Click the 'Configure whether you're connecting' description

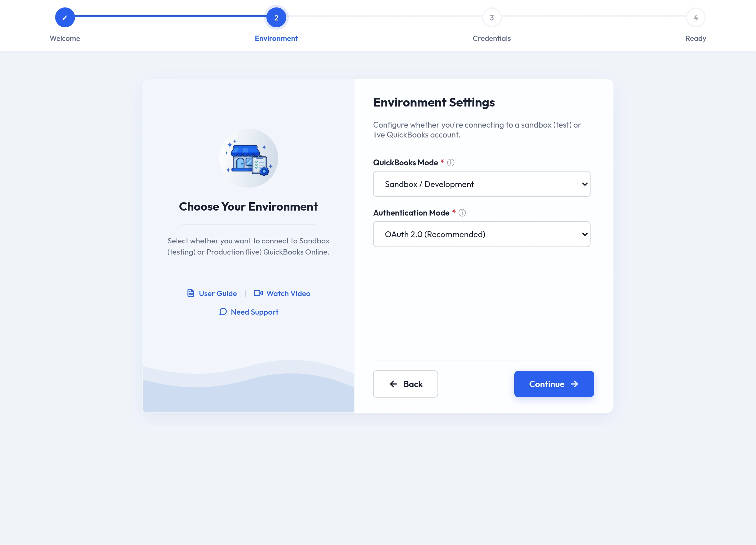477,129
